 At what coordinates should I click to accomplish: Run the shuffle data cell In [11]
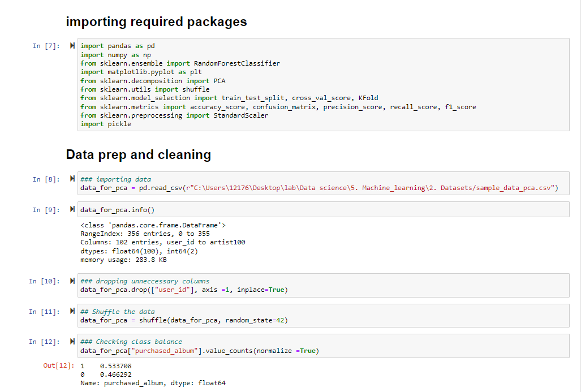coord(72,311)
